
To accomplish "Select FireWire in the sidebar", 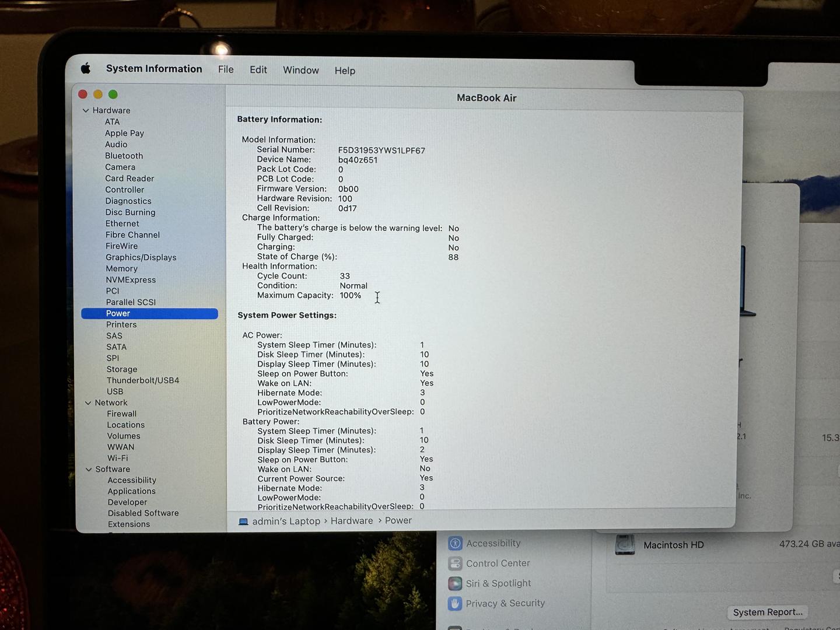I will (x=121, y=246).
